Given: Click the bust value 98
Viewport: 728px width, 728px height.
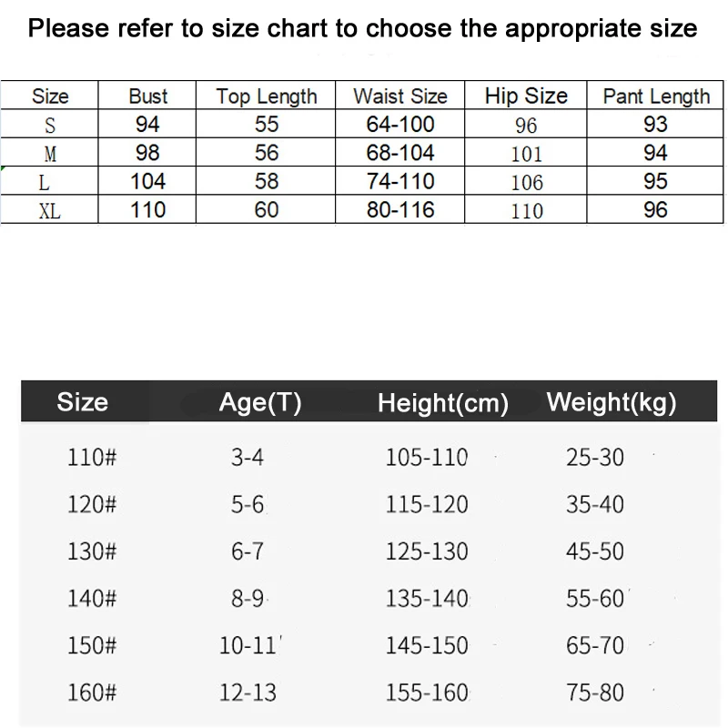Looking at the screenshot, I should [x=148, y=153].
